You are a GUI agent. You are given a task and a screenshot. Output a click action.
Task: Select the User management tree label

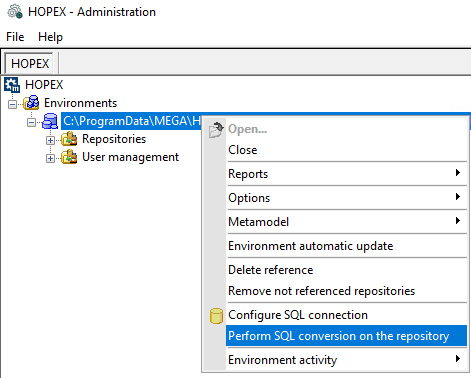tap(130, 157)
